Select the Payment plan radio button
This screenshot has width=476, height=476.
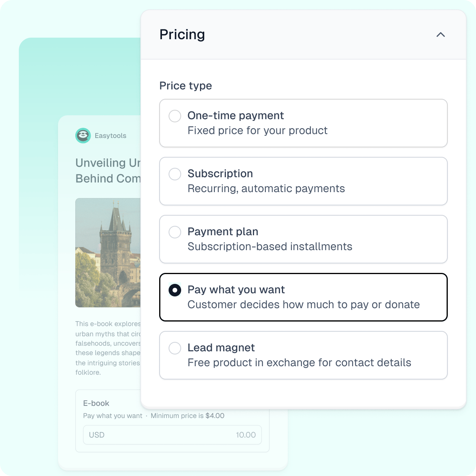[x=175, y=232]
